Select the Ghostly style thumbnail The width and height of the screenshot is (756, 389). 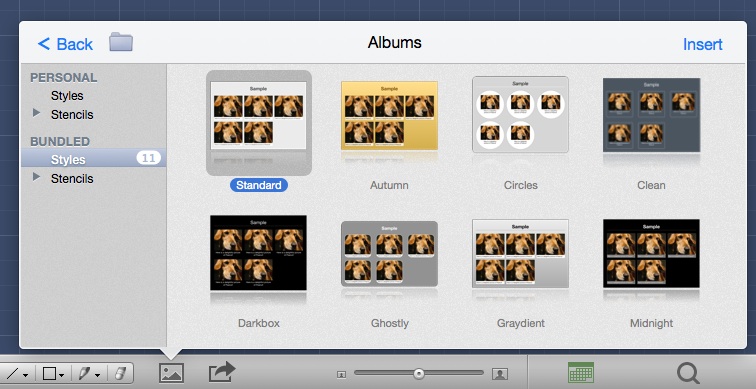390,254
